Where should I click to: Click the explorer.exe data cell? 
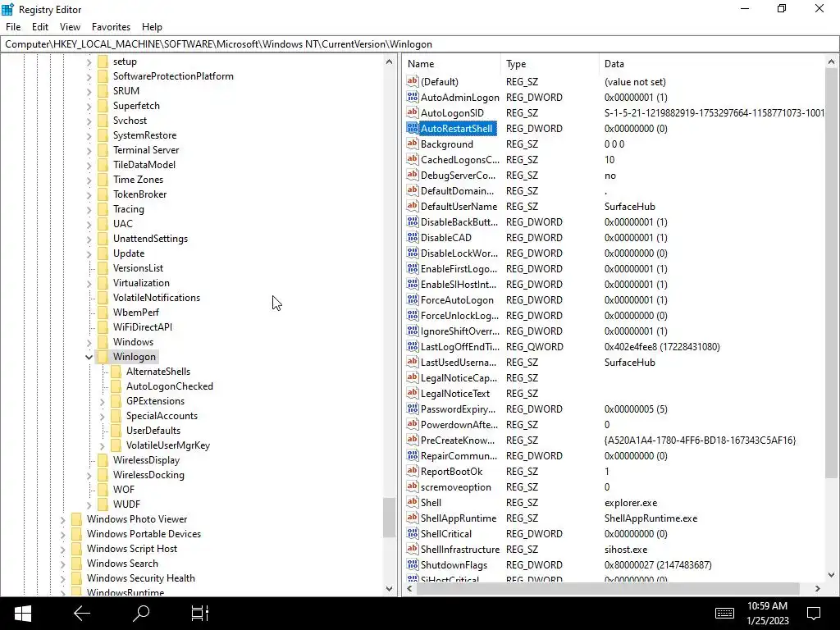(x=631, y=503)
